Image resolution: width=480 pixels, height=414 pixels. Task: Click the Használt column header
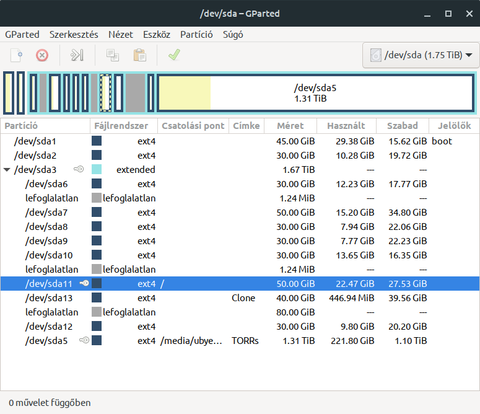[346, 126]
